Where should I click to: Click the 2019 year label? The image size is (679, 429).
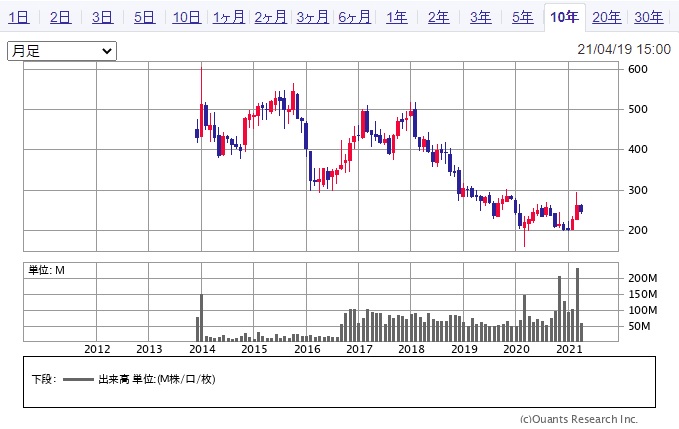464,349
